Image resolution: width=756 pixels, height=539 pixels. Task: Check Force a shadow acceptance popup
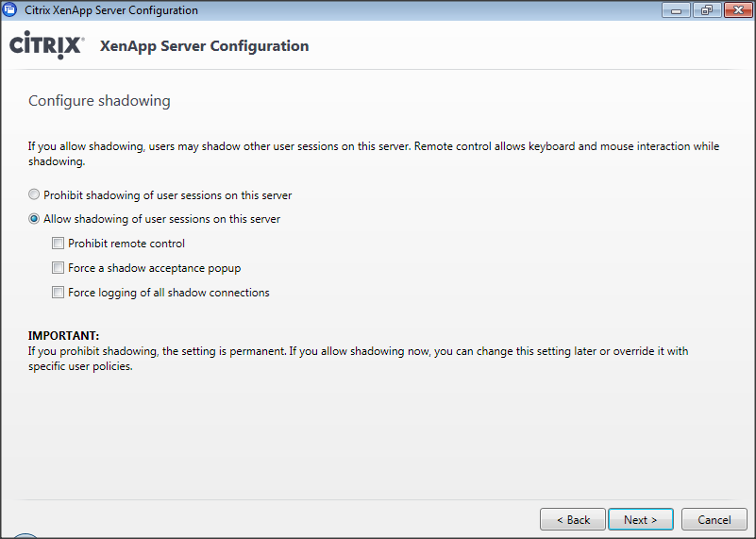[x=59, y=268]
